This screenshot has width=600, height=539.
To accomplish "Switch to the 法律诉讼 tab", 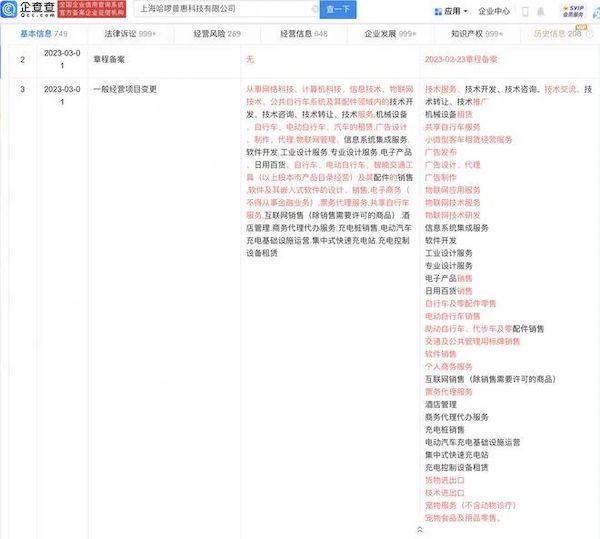I will (x=130, y=34).
